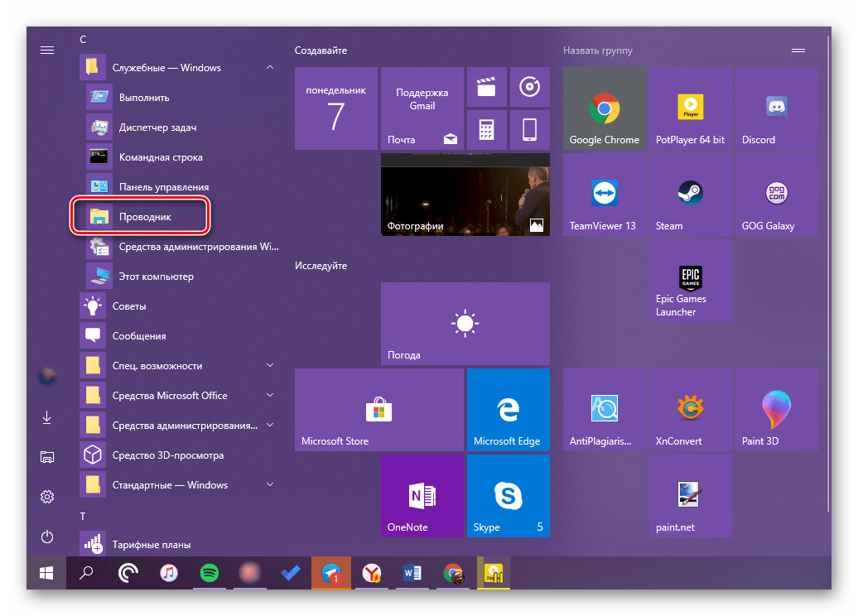
Task: Open the OneNote tile
Action: tap(422, 496)
